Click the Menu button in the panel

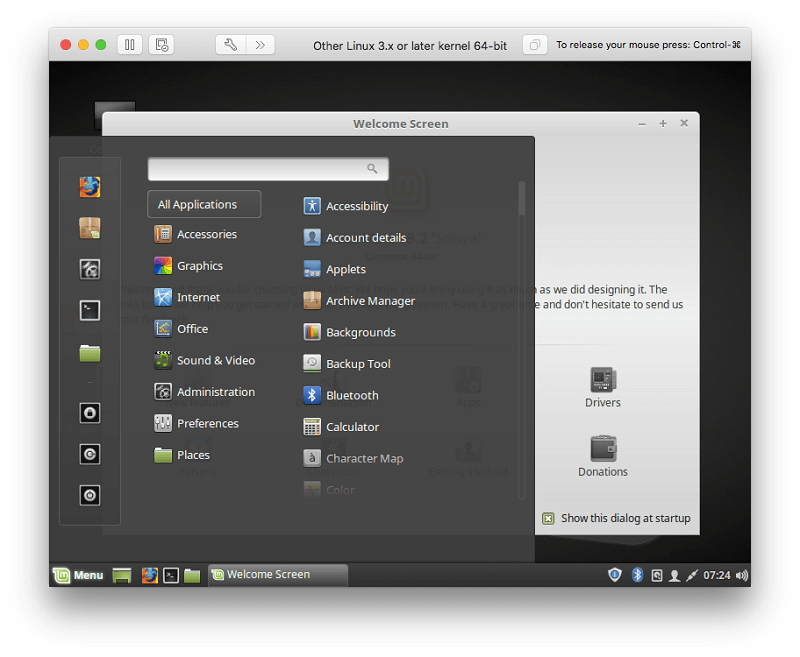pos(78,575)
